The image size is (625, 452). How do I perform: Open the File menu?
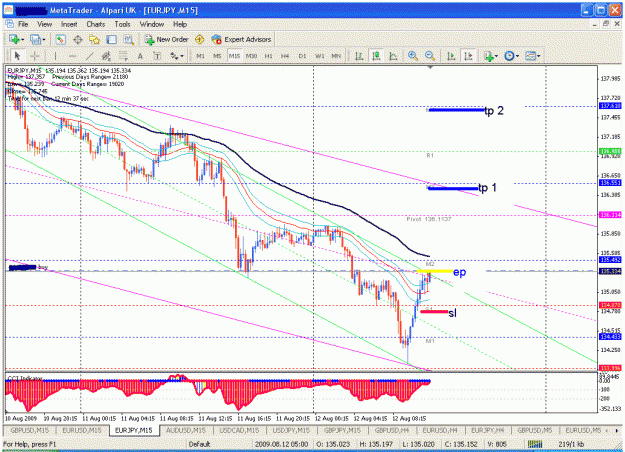[23, 24]
